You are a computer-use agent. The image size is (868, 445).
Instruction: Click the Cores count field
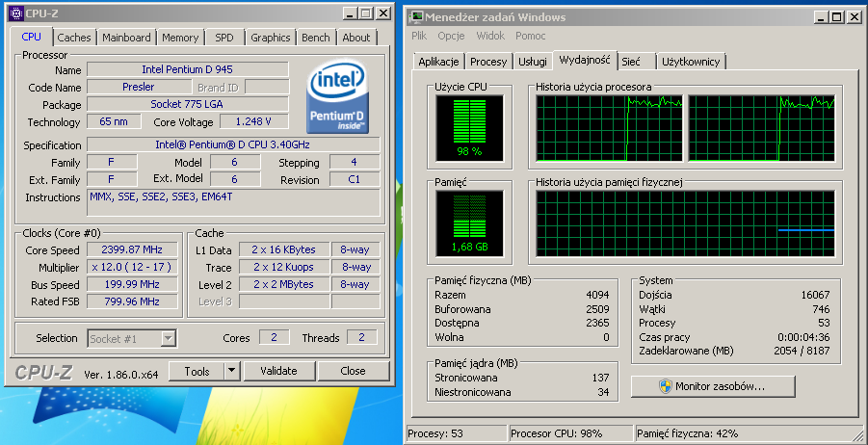[x=274, y=338]
